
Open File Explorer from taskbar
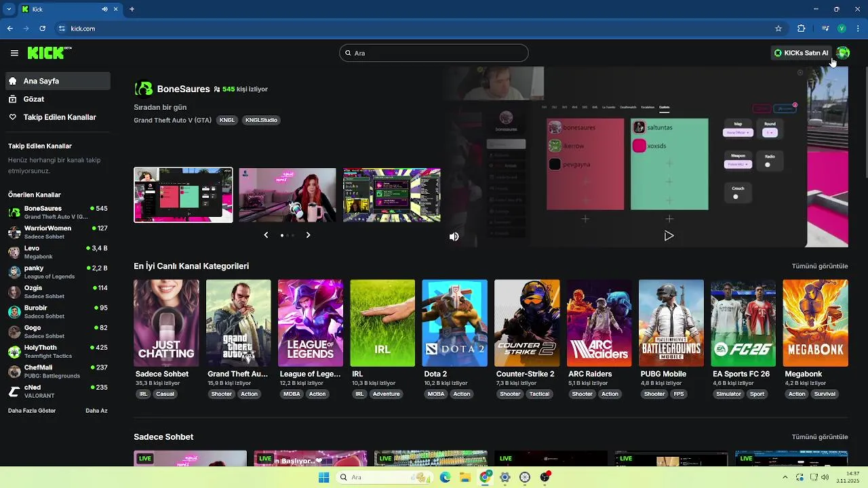(465, 477)
